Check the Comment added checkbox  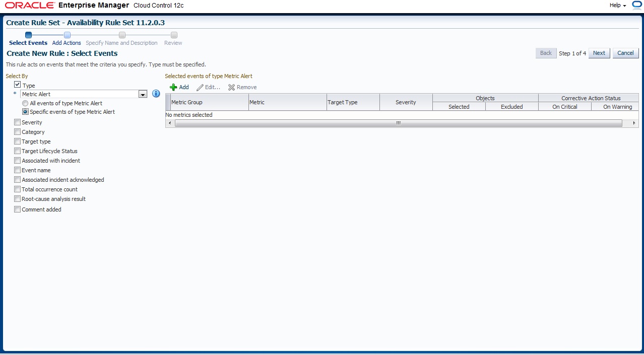[x=18, y=209]
